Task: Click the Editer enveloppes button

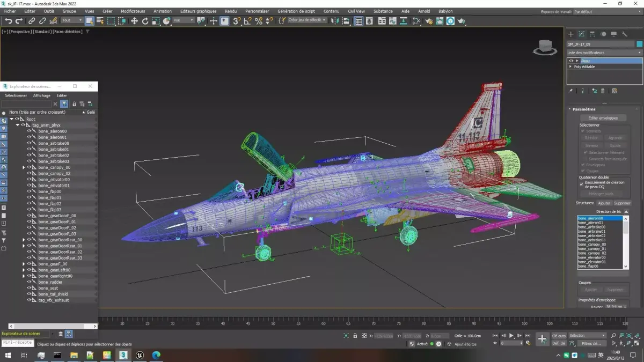Action: point(603,118)
